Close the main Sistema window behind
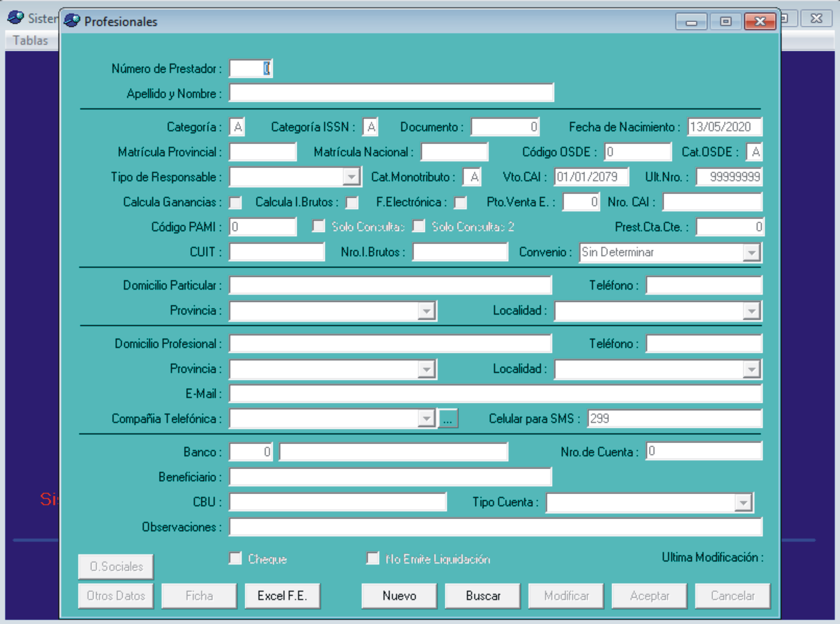 pyautogui.click(x=816, y=18)
